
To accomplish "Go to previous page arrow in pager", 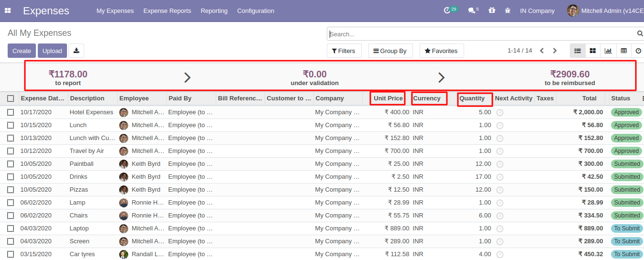I will (x=542, y=51).
